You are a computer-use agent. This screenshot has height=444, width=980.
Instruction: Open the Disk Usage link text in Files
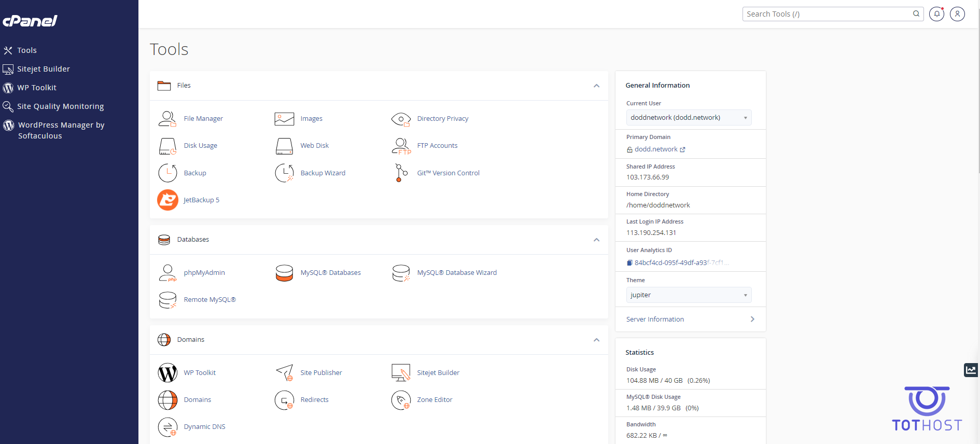(x=200, y=146)
